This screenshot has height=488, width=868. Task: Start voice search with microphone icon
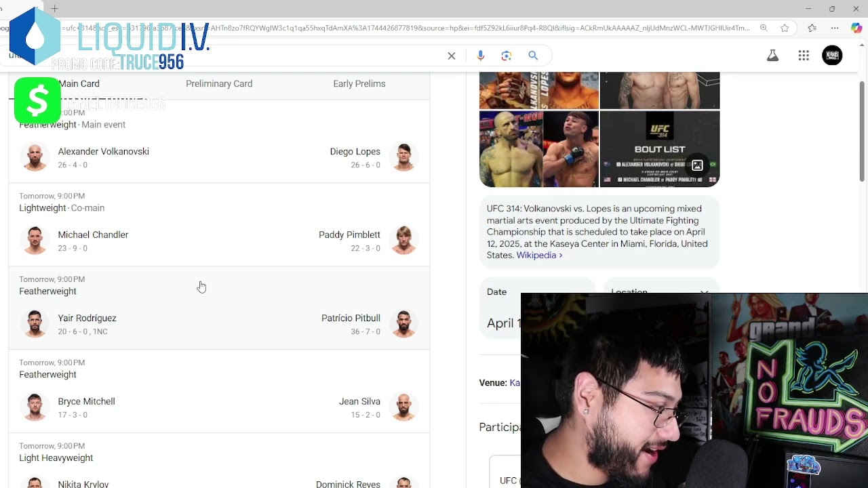pyautogui.click(x=480, y=56)
